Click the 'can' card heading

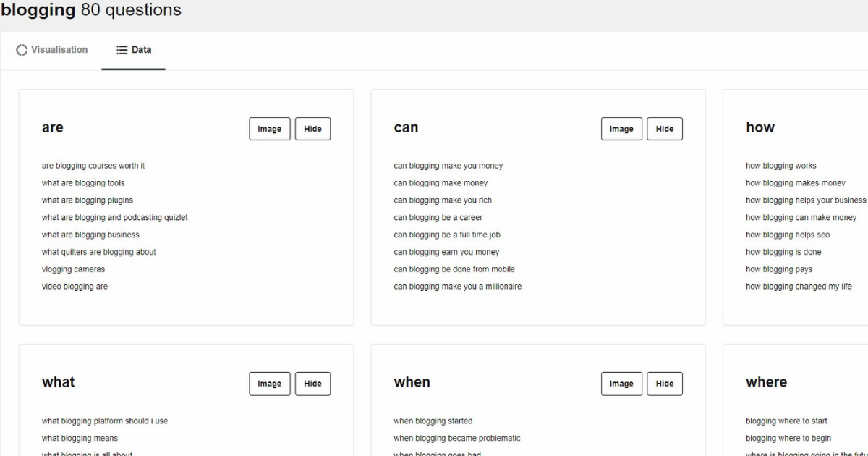(406, 127)
